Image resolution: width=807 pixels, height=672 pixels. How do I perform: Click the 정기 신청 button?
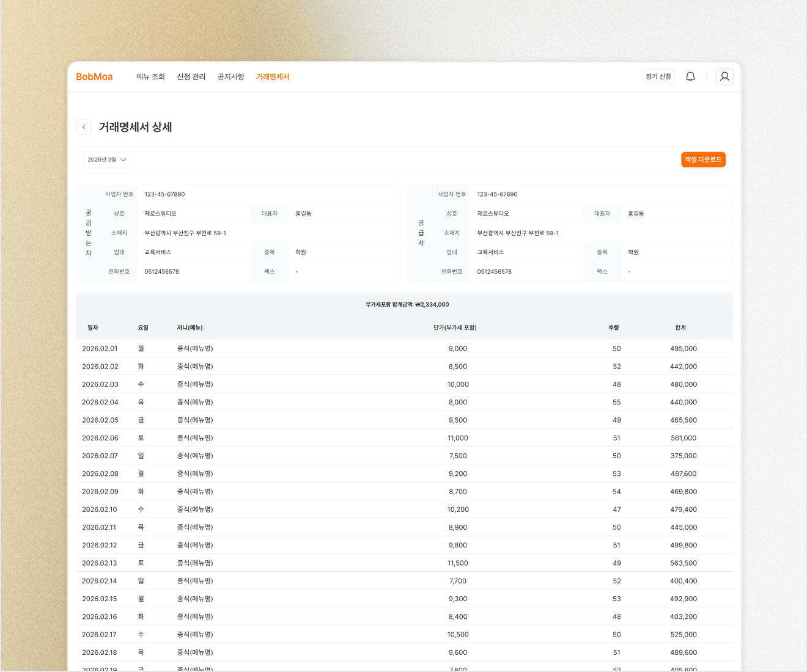(x=658, y=76)
